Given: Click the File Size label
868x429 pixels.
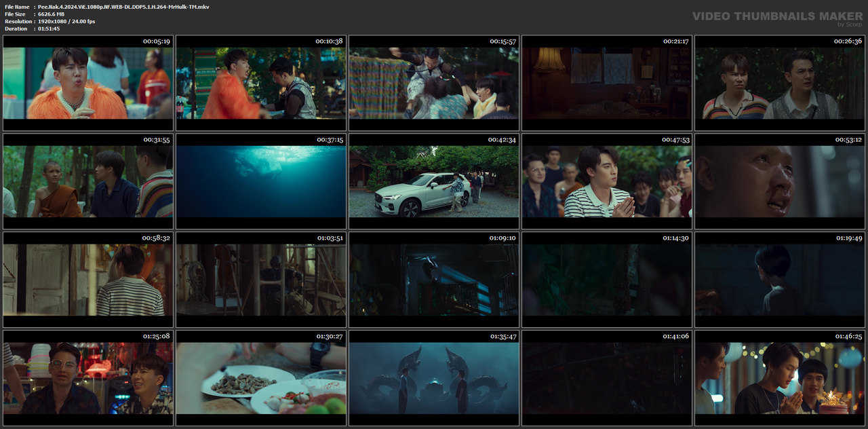Looking at the screenshot, I should click(x=15, y=14).
